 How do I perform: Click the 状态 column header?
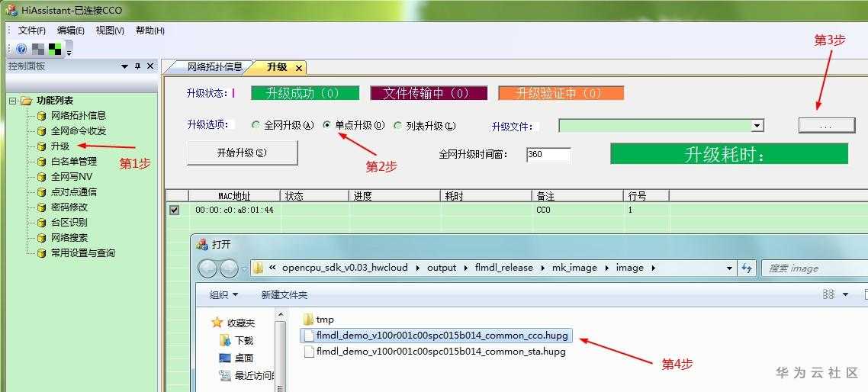(314, 195)
